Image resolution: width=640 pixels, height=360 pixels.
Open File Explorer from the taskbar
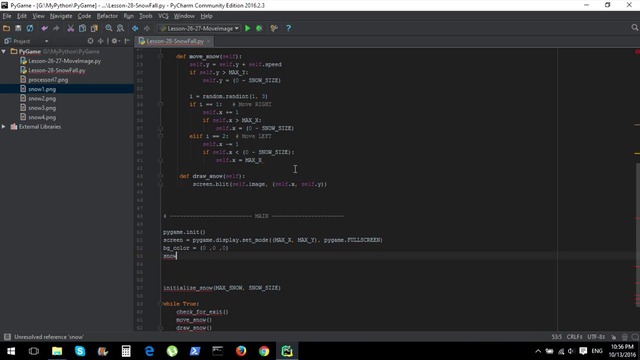point(57,351)
